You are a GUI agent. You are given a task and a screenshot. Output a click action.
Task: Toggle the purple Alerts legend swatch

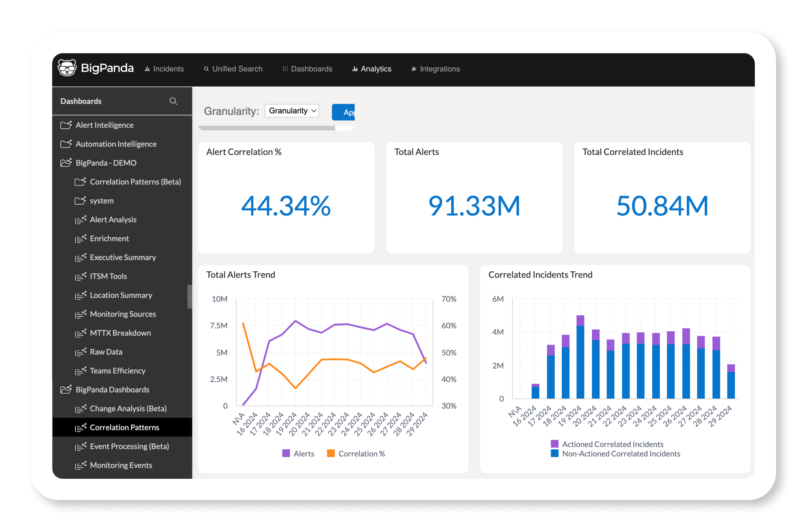[x=286, y=453]
